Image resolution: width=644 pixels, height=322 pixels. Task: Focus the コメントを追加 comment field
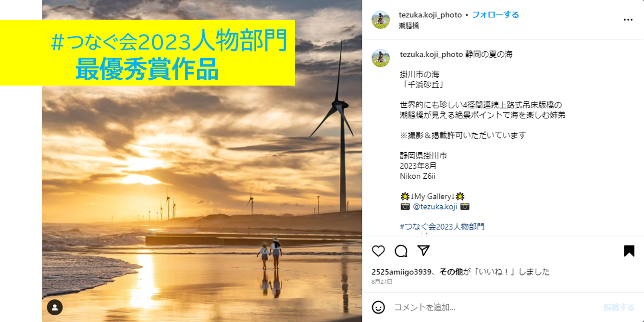click(x=495, y=308)
